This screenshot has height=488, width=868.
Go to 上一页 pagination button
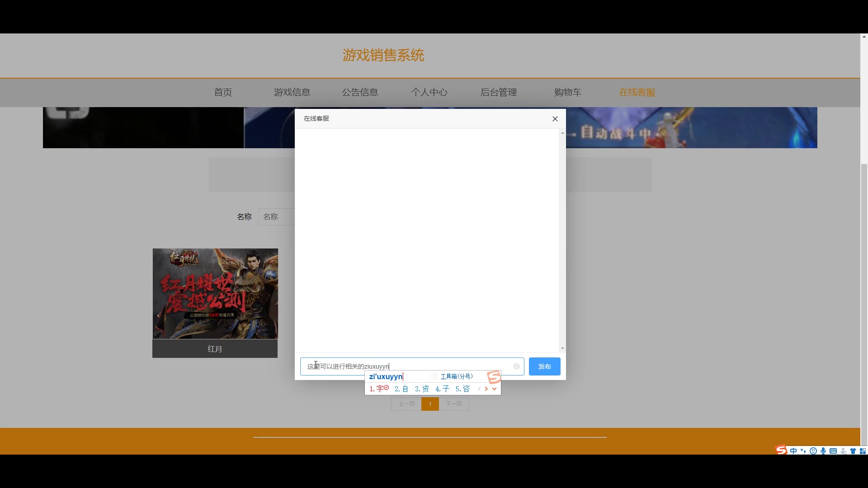[406, 404]
